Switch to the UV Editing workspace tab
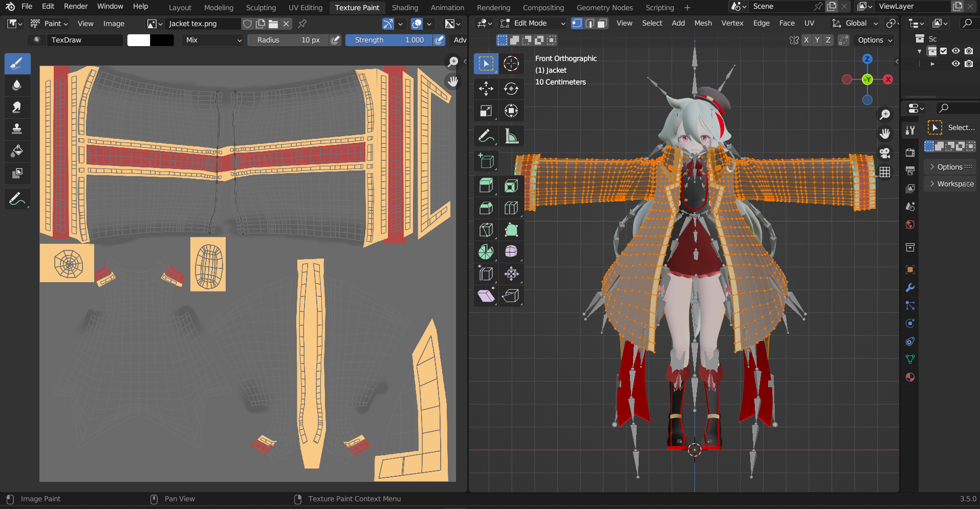The width and height of the screenshot is (980, 509). coord(306,8)
